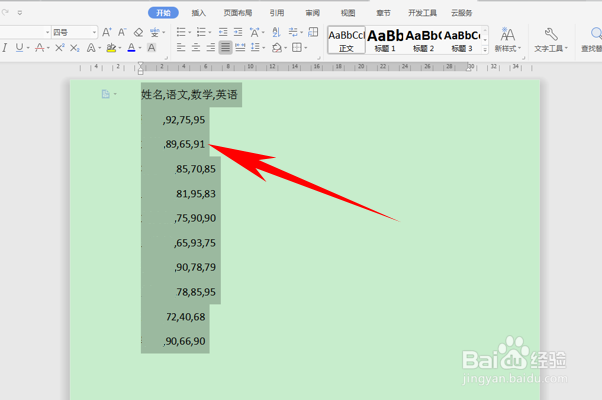Apply the 标题 1 style
The width and height of the screenshot is (602, 400).
click(x=385, y=40)
